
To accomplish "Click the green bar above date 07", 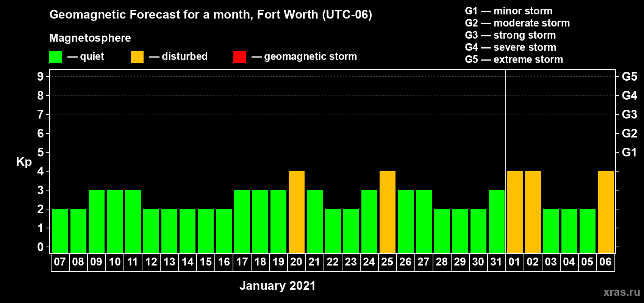I will point(60,231).
